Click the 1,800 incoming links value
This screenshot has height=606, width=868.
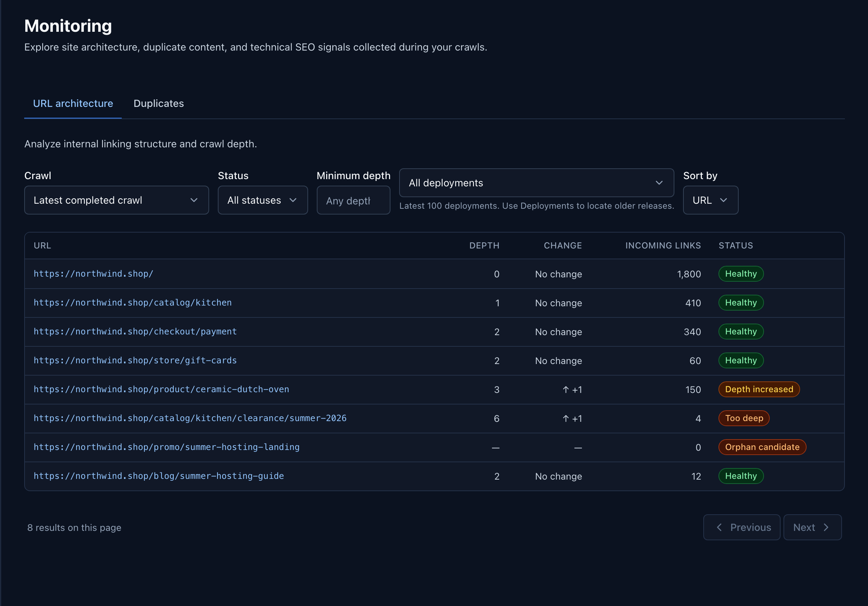coord(689,274)
